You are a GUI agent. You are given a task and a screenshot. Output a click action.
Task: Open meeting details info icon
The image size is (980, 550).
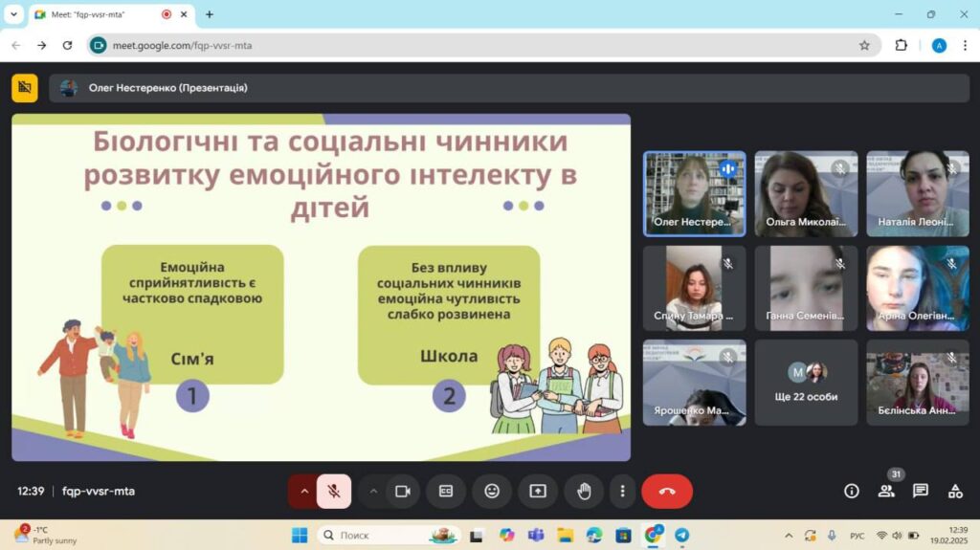(x=851, y=491)
